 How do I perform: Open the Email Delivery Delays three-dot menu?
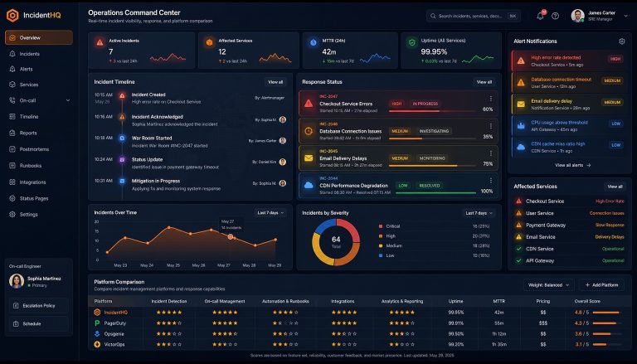click(491, 153)
